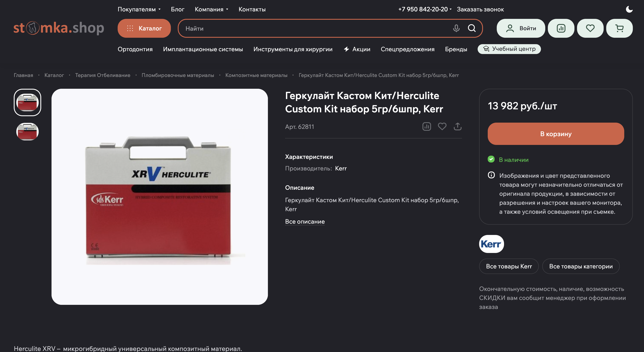This screenshot has height=352, width=644.
Task: Open Все товары категории button
Action: pyautogui.click(x=581, y=266)
